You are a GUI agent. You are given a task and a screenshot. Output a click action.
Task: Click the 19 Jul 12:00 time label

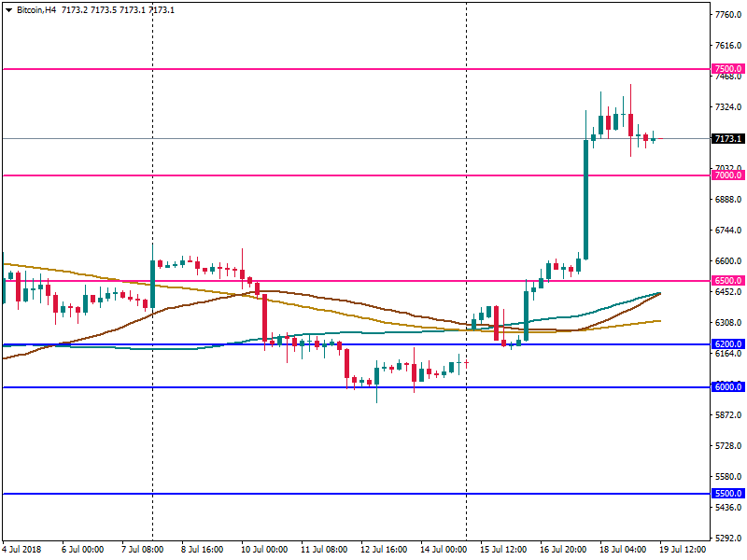tap(684, 551)
